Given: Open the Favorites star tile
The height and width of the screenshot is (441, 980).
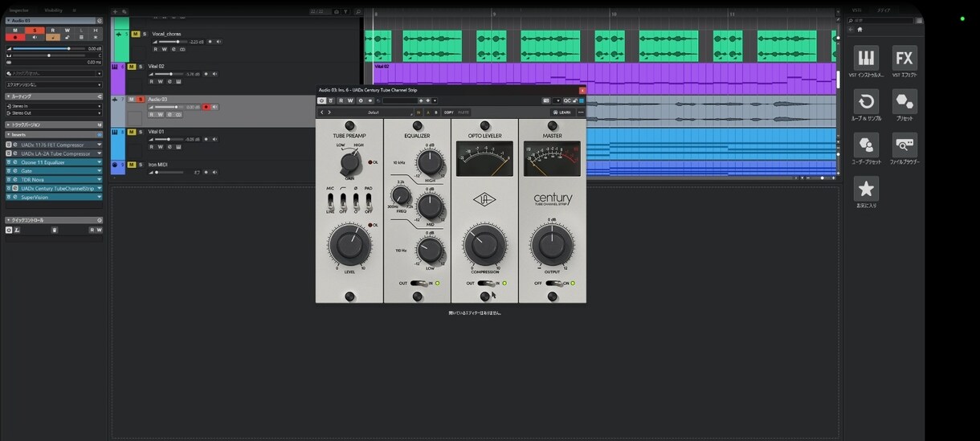Looking at the screenshot, I should [866, 189].
